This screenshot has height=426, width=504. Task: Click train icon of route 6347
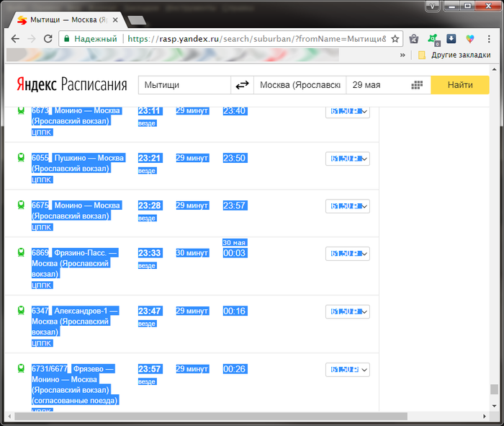21,311
